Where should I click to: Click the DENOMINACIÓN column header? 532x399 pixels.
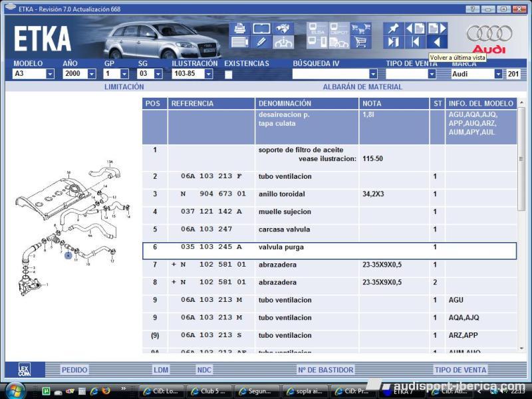307,104
